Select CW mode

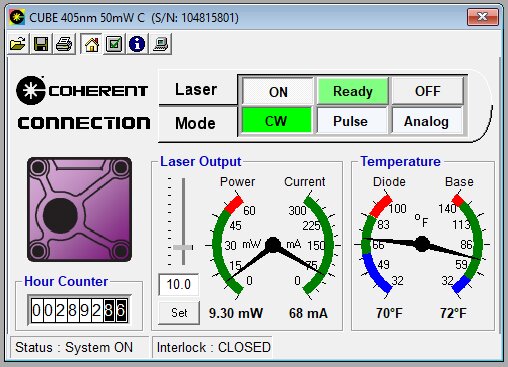point(276,121)
